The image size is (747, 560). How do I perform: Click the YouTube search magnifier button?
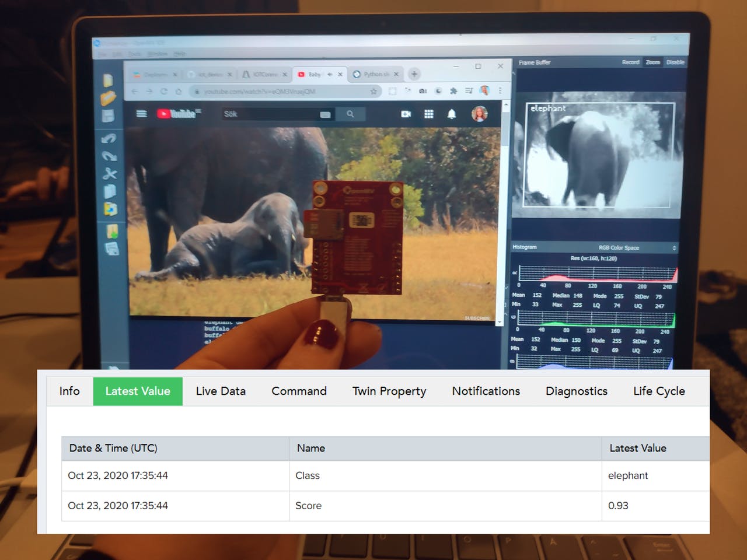click(350, 114)
